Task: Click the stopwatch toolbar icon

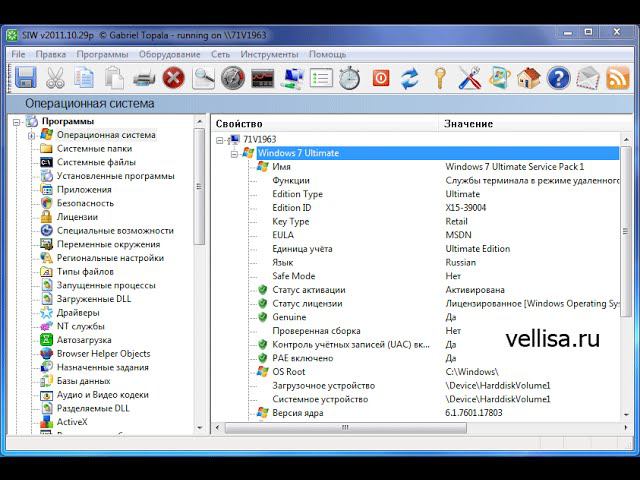Action: pos(350,78)
